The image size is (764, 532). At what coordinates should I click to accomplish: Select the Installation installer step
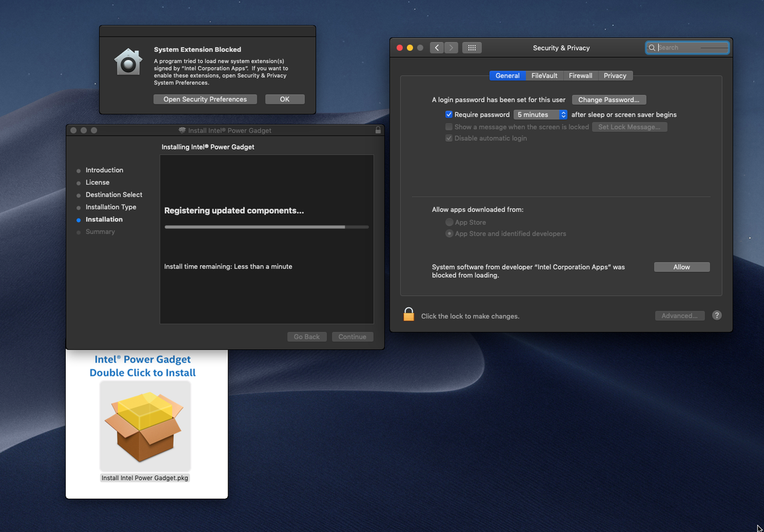104,219
